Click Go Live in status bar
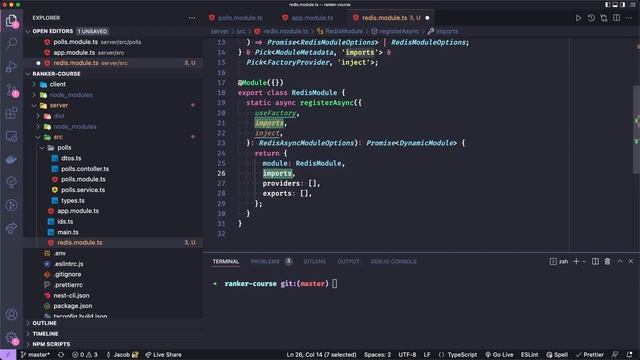Screen dimensions: 640x360 pos(499,355)
